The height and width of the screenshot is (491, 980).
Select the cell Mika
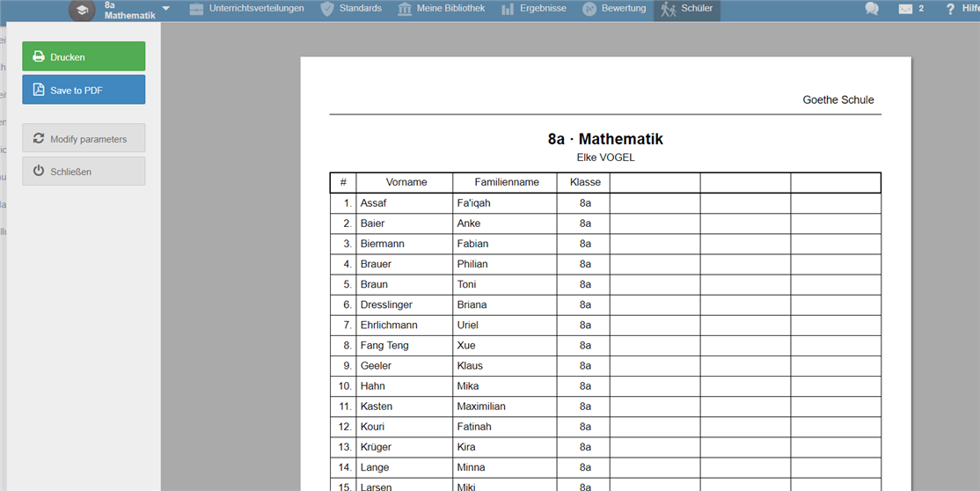tap(505, 386)
